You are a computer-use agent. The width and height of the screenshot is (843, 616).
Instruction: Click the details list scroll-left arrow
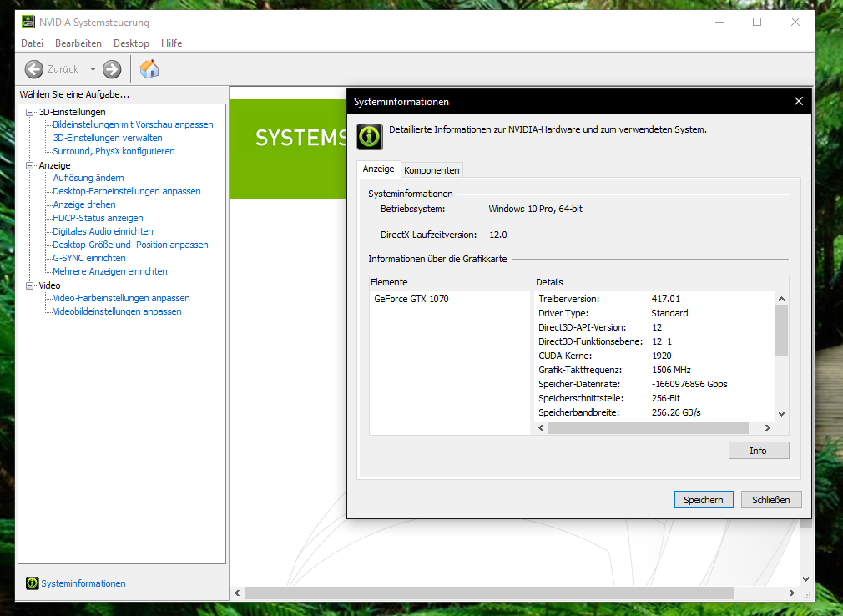[542, 428]
